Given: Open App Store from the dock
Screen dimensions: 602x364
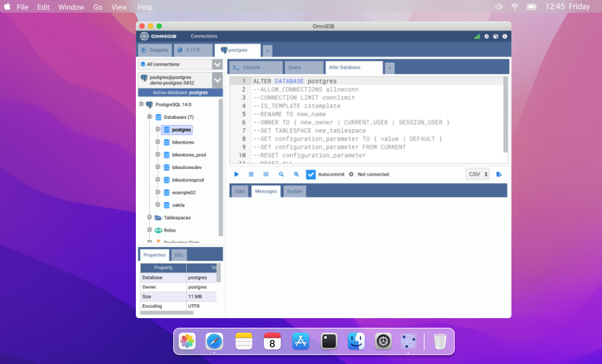Looking at the screenshot, I should click(x=301, y=341).
